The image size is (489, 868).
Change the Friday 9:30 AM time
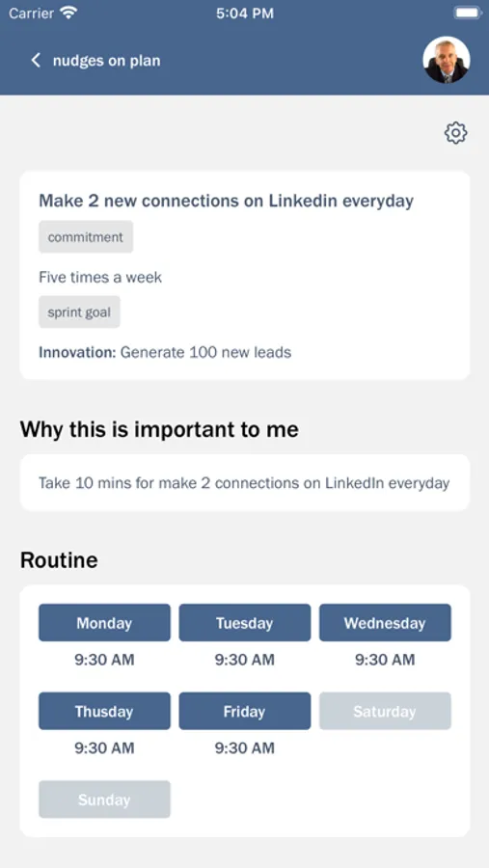245,747
